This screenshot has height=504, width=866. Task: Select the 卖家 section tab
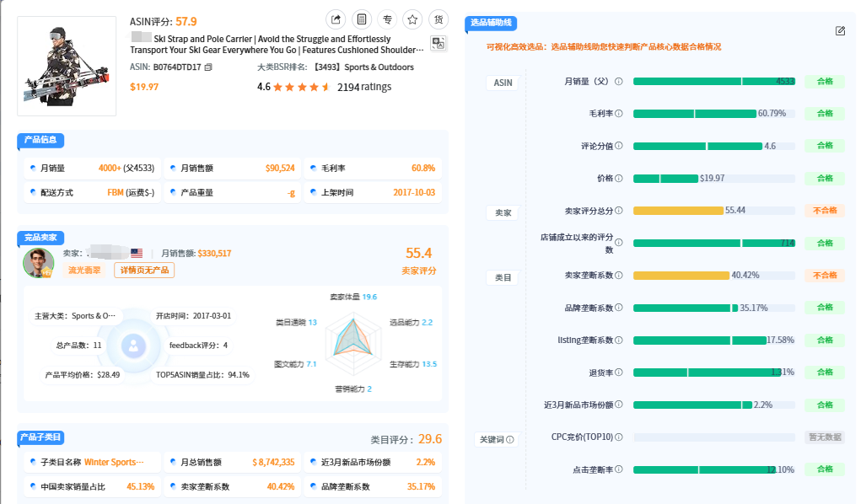(503, 212)
